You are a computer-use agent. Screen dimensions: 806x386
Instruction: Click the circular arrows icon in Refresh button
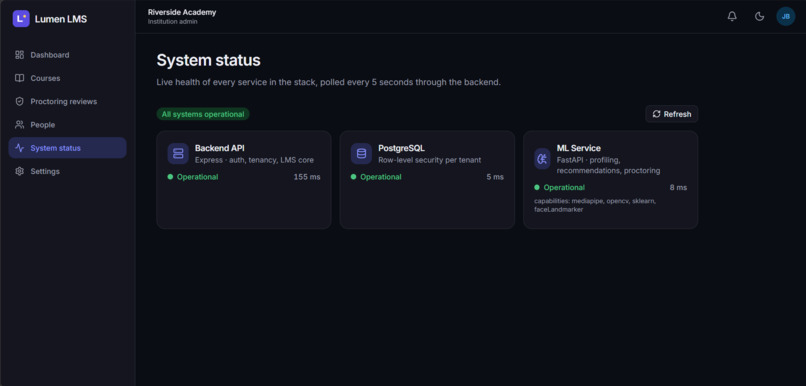(656, 114)
